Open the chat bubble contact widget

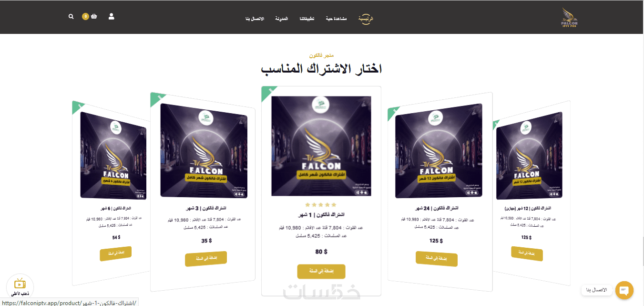pos(624,290)
